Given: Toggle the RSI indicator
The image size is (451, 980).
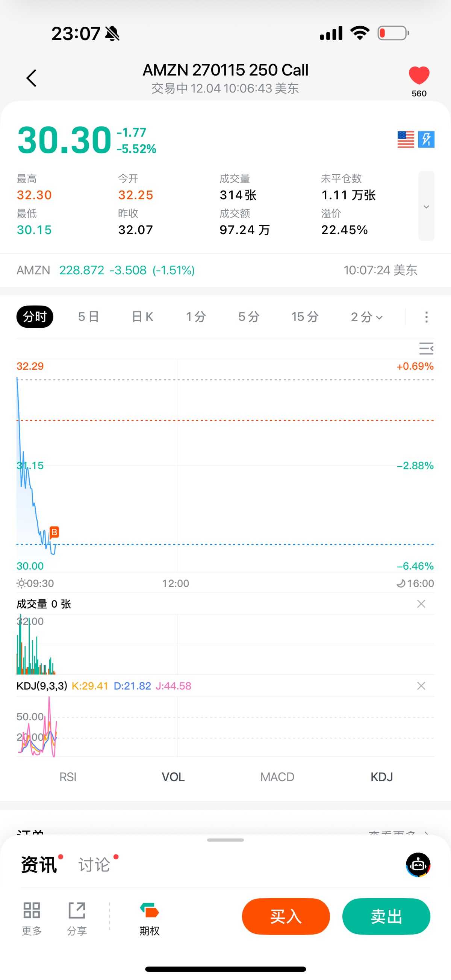Looking at the screenshot, I should [68, 777].
